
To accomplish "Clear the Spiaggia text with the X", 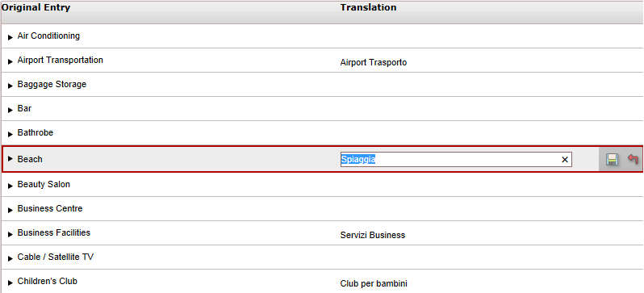I will [565, 160].
